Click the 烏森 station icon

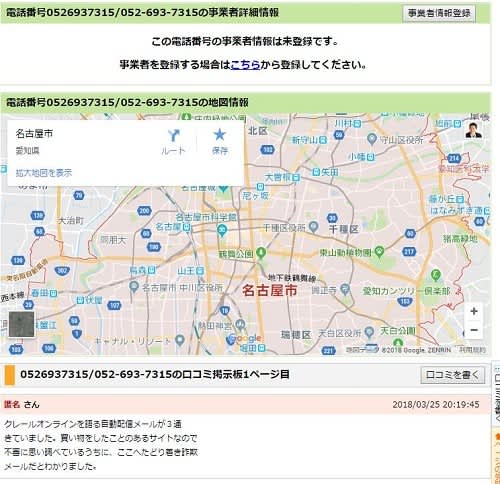point(151,270)
